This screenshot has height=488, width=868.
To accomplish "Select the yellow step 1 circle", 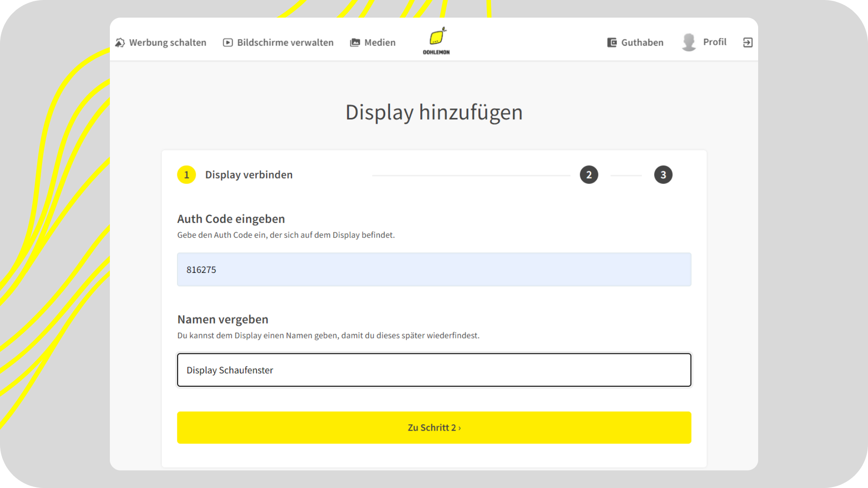I will pos(186,175).
